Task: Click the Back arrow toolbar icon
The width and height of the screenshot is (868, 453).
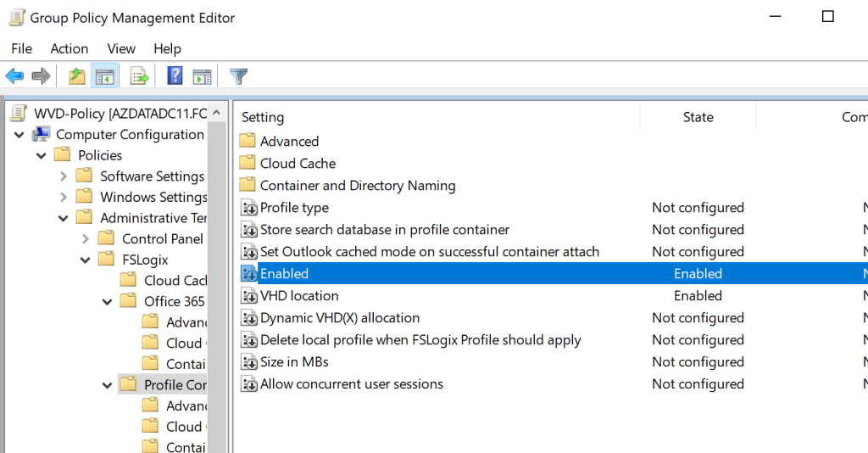Action: click(14, 75)
